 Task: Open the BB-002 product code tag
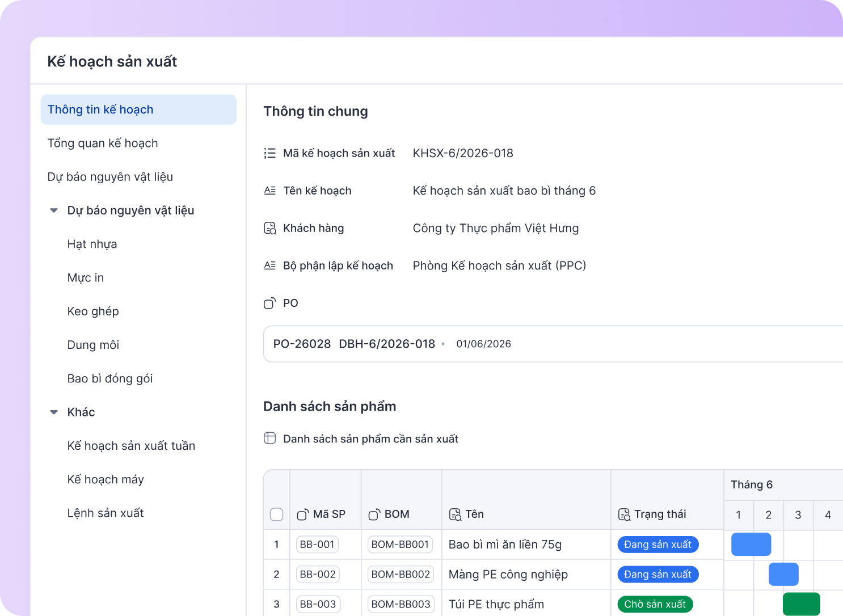[318, 575]
